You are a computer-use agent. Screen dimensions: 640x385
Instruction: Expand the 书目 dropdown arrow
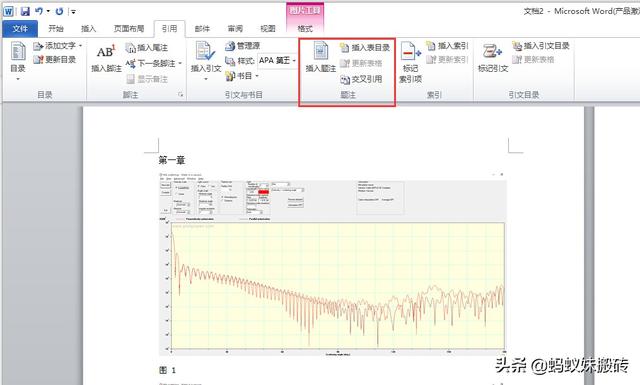[257, 76]
